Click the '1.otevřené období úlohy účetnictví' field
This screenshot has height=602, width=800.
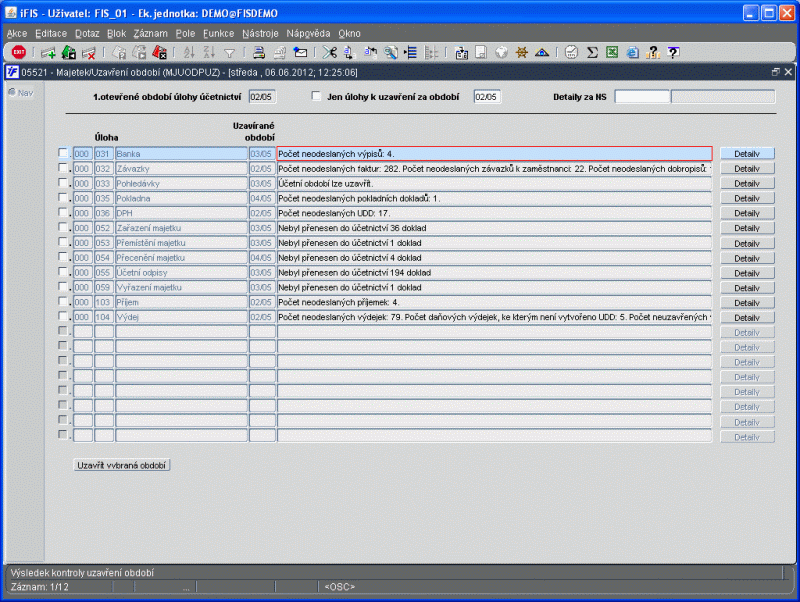coord(262,97)
